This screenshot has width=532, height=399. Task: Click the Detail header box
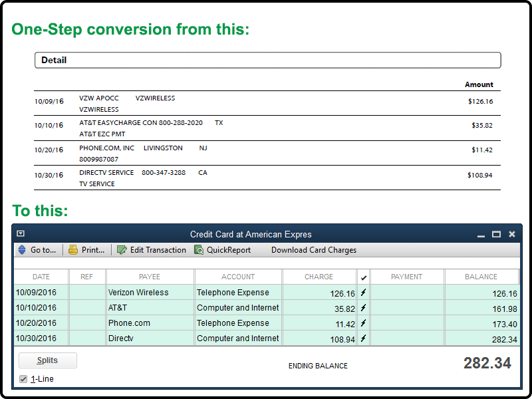268,60
